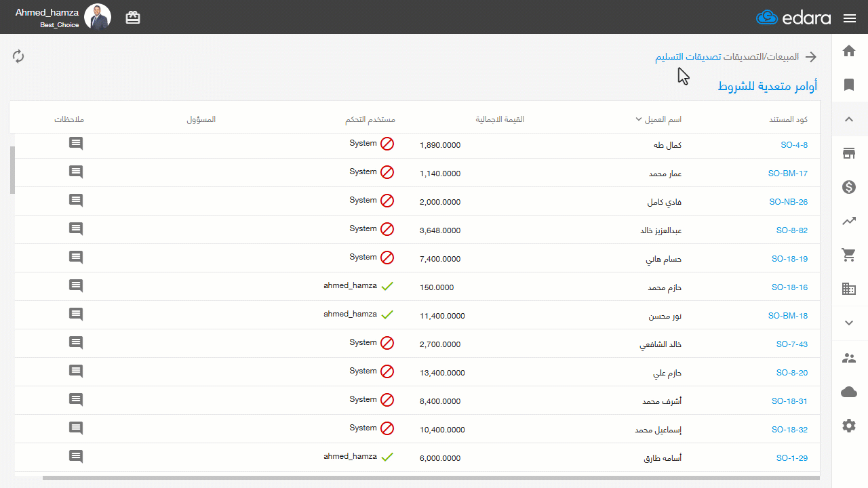Select total value 11,400.0000
The width and height of the screenshot is (868, 488).
coord(442,316)
